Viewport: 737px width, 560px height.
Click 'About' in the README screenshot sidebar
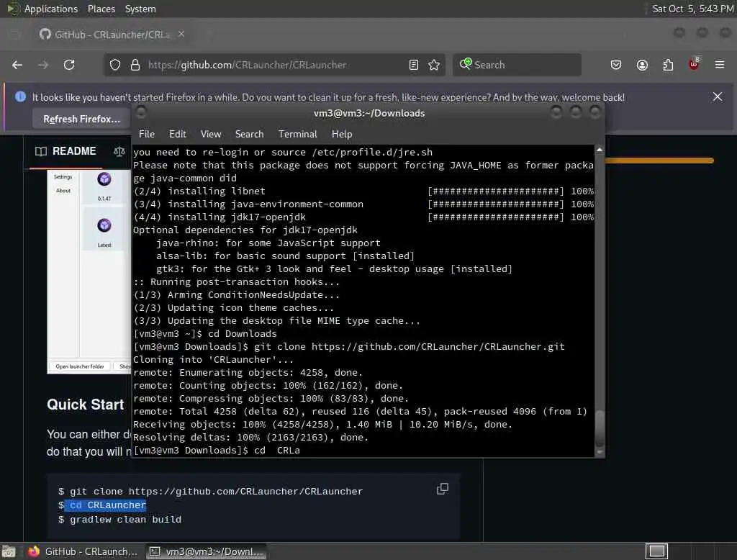pyautogui.click(x=63, y=191)
